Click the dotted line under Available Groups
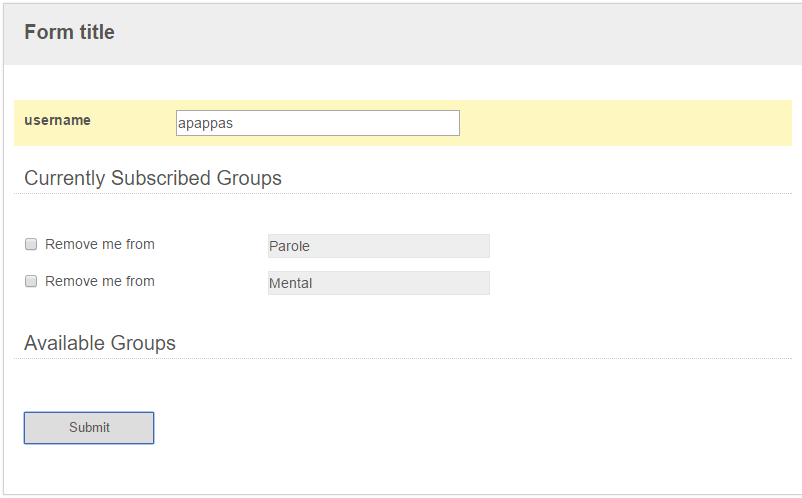The height and width of the screenshot is (498, 802). click(x=403, y=359)
